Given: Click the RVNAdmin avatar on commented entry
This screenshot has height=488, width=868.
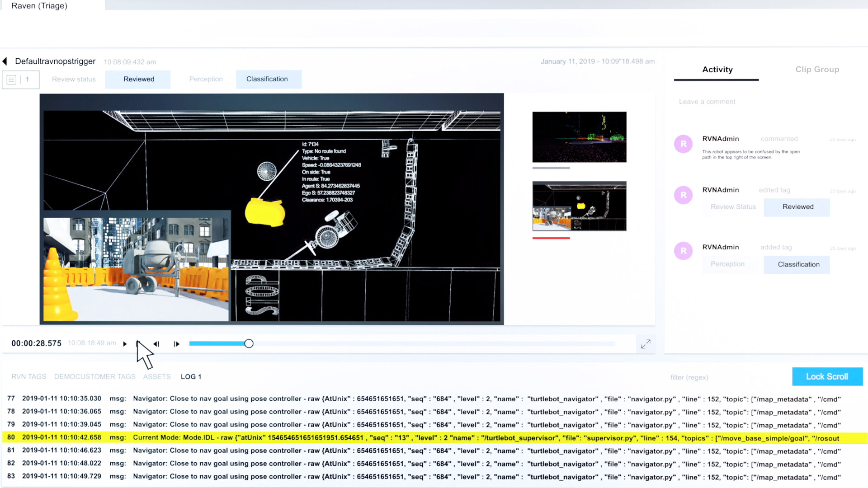Looking at the screenshot, I should click(683, 144).
